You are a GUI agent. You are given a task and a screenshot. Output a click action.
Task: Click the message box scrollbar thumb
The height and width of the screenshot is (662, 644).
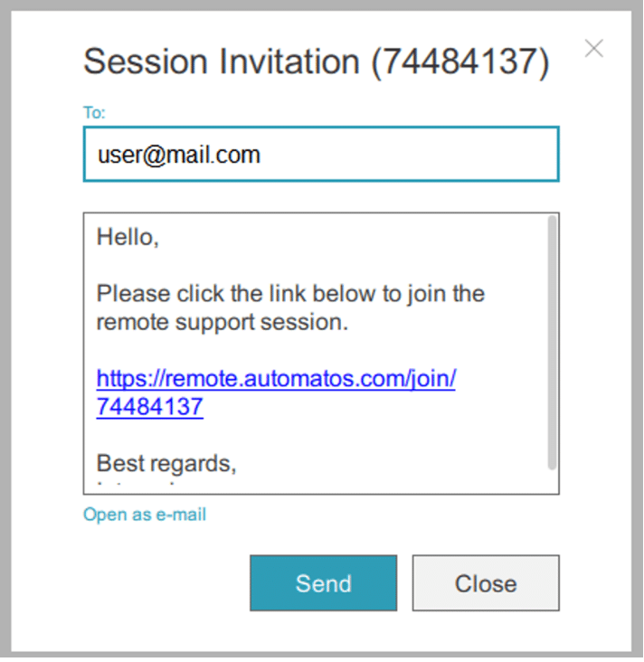552,344
